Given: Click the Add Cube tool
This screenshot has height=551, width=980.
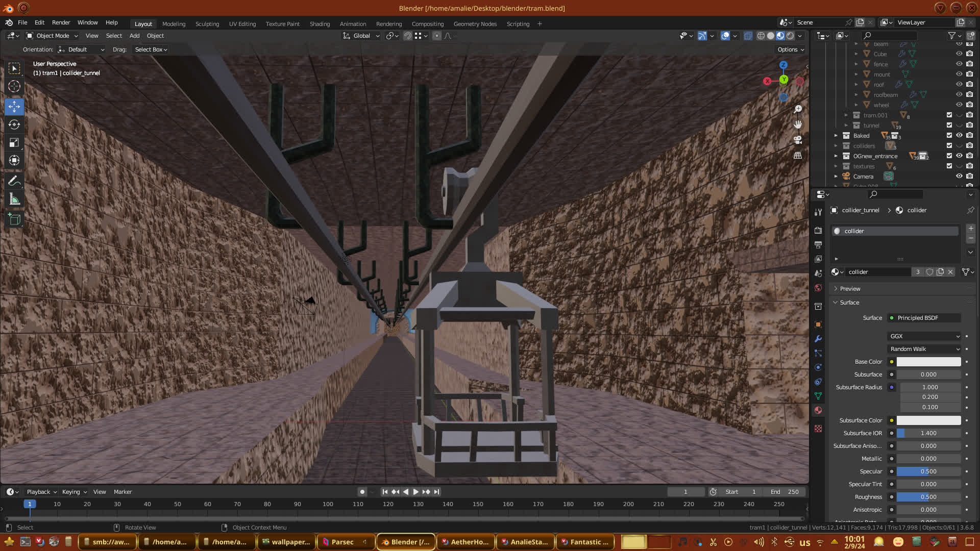Looking at the screenshot, I should pos(14,220).
